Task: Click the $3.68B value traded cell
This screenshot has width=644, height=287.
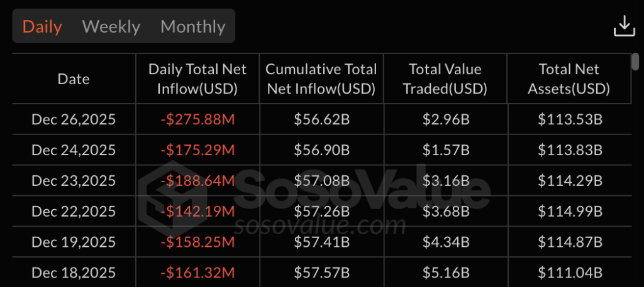Action: coord(445,212)
